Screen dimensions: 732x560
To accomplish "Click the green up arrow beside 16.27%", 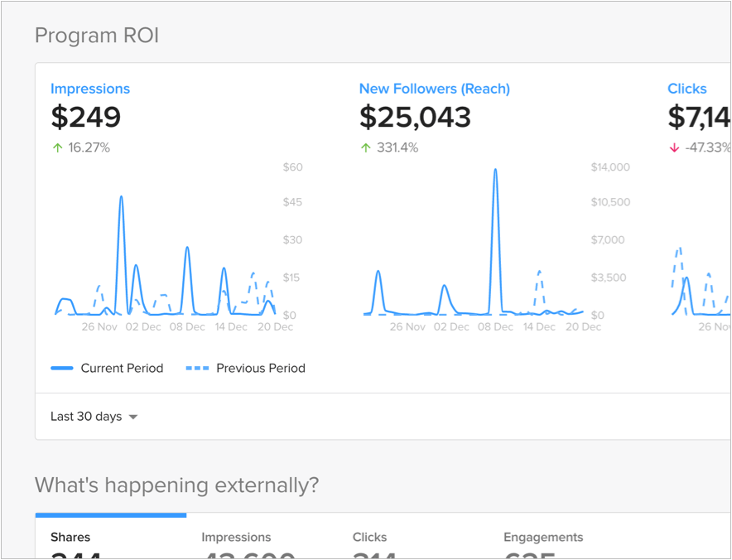I will 56,148.
